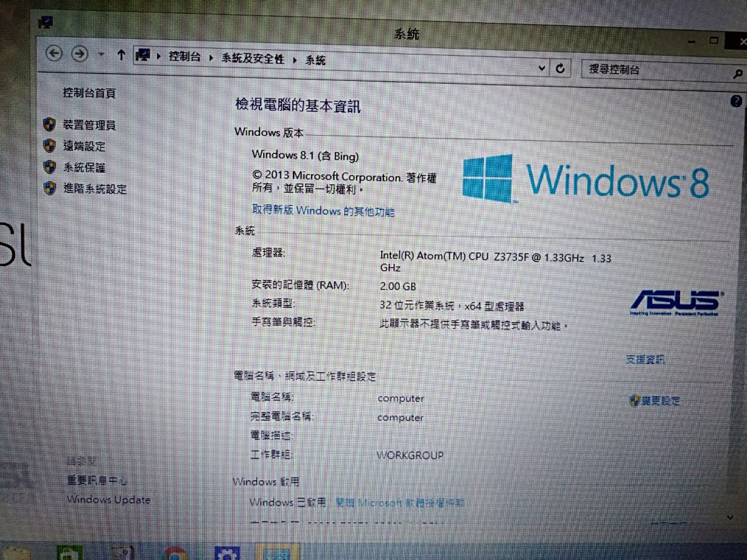Open the 控制台首頁 link
This screenshot has width=747, height=560.
(x=89, y=93)
